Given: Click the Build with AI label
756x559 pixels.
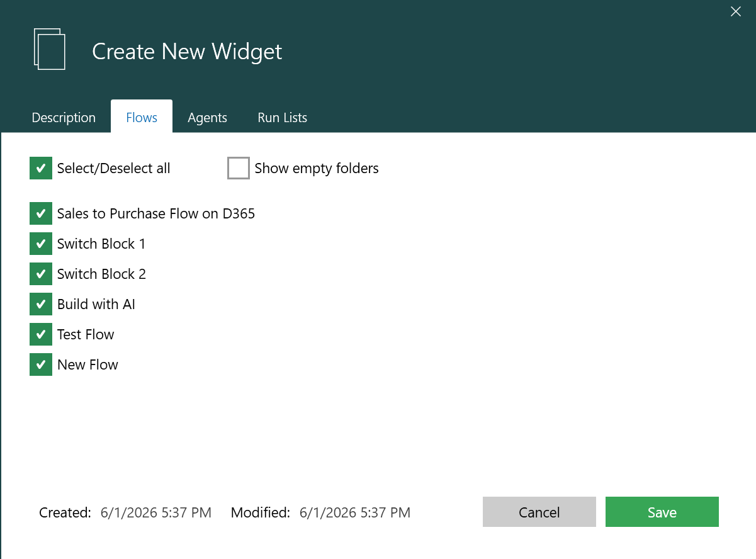Looking at the screenshot, I should [96, 304].
